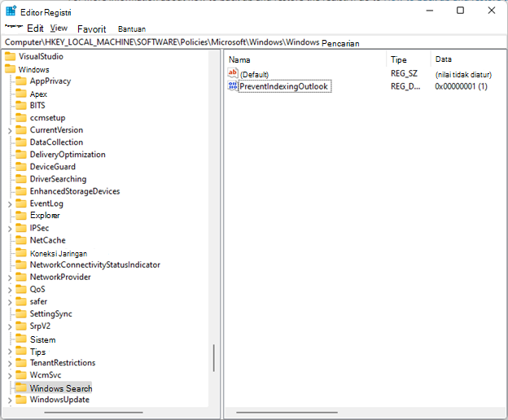Screen dimensions: 508x420
Task: Maximize the Editor Registri window
Action: (460, 11)
